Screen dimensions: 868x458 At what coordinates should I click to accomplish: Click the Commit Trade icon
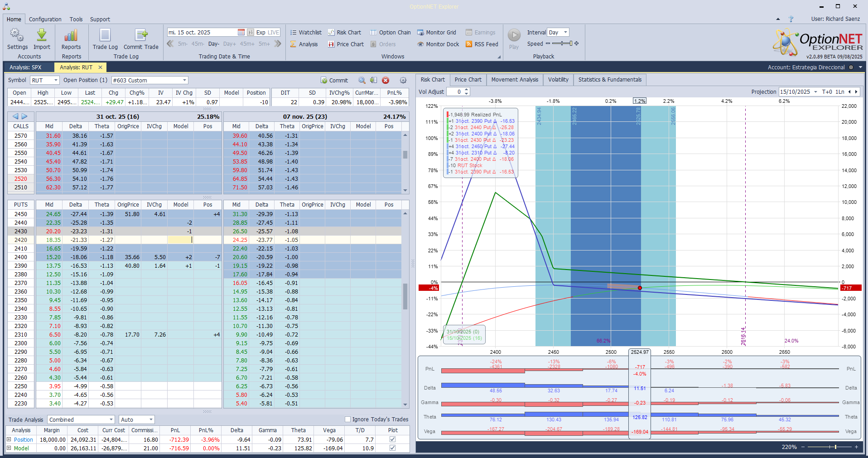[141, 35]
